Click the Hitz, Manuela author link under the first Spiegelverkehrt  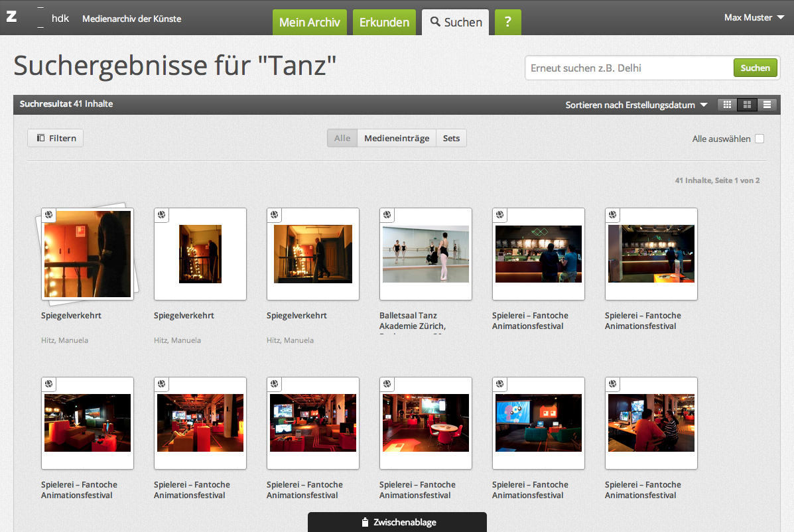(64, 340)
